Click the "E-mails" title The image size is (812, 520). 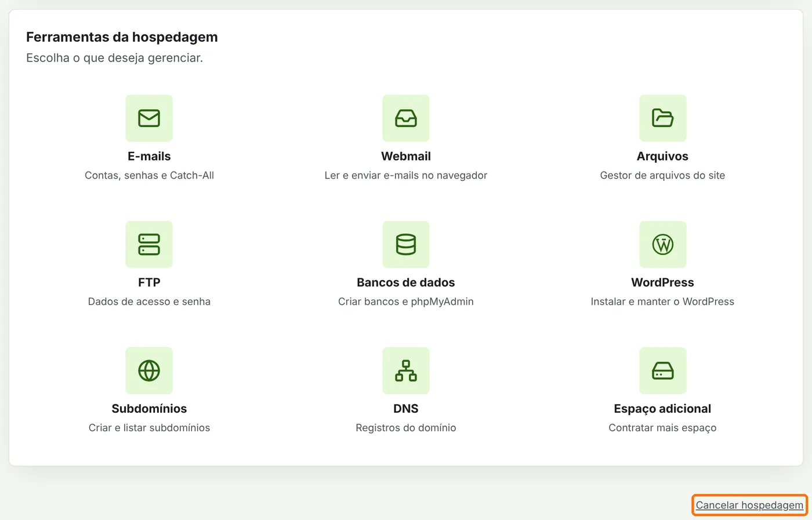pyautogui.click(x=149, y=157)
